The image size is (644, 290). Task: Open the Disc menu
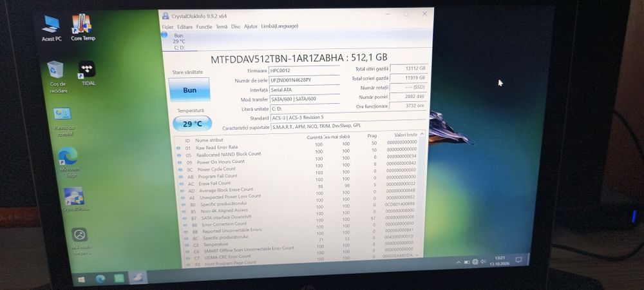236,26
